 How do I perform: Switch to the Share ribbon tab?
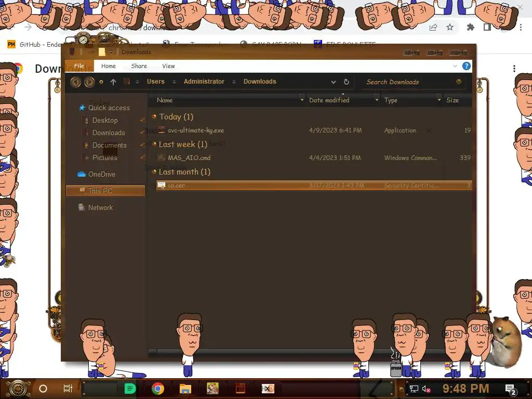coord(139,66)
